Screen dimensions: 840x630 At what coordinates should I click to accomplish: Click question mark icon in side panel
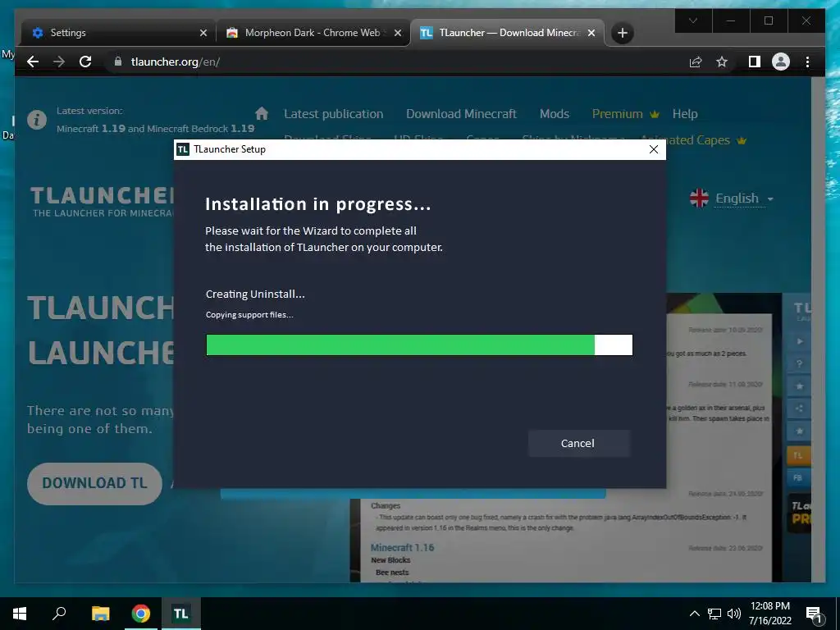[799, 363]
